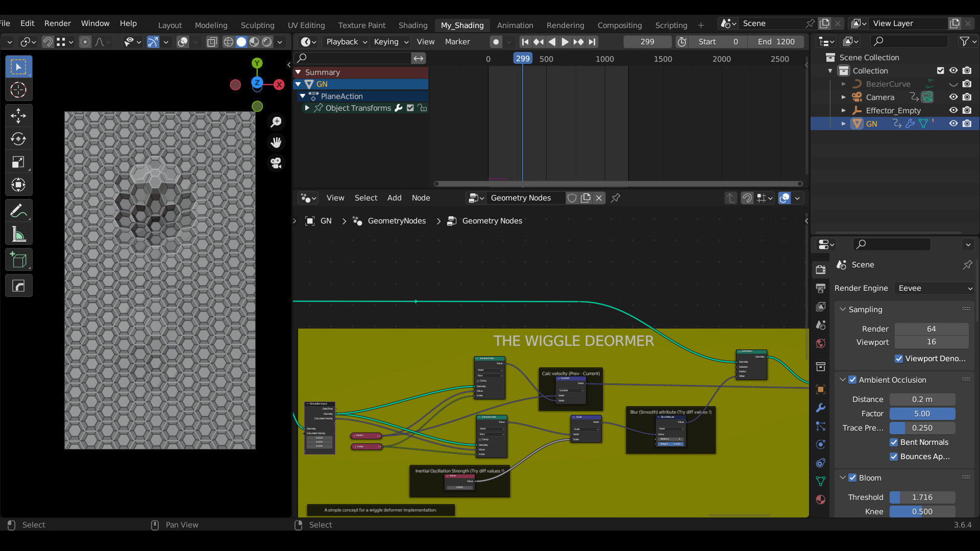Pin the Geometry Nodes node tree

tap(616, 198)
